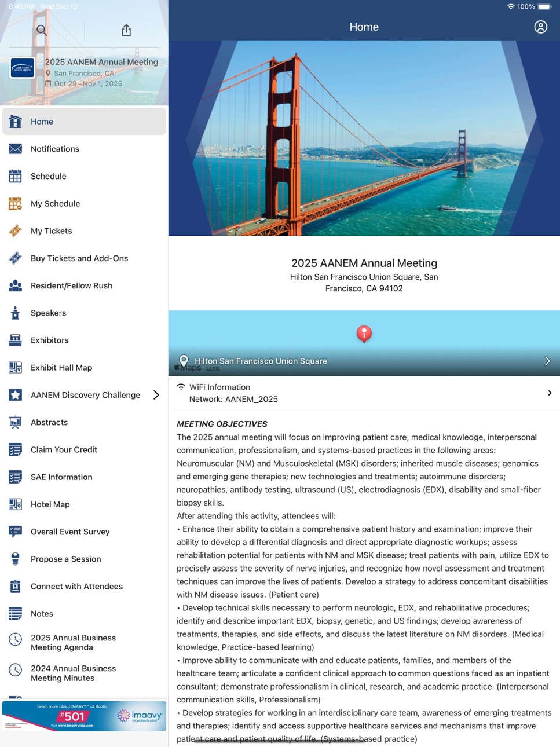This screenshot has width=560, height=747.
Task: Click the Exhibit Hall Map icon
Action: tap(16, 368)
